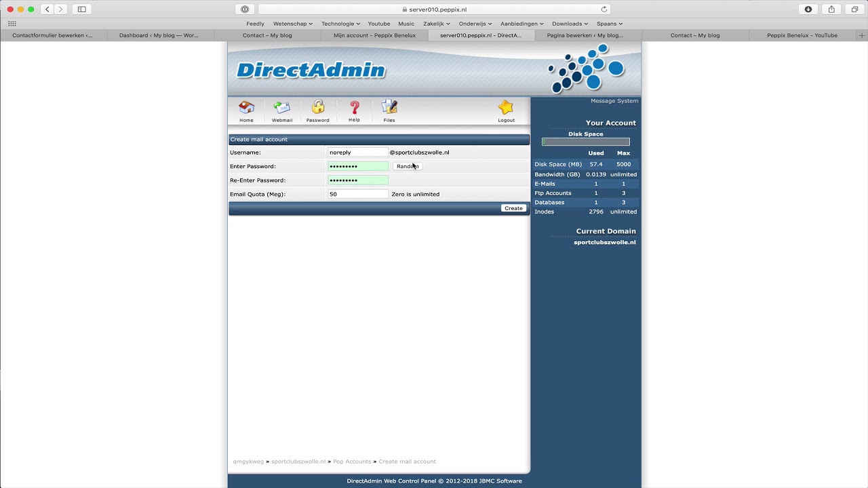The image size is (868, 488).
Task: Click the Databases stats row
Action: click(x=586, y=202)
